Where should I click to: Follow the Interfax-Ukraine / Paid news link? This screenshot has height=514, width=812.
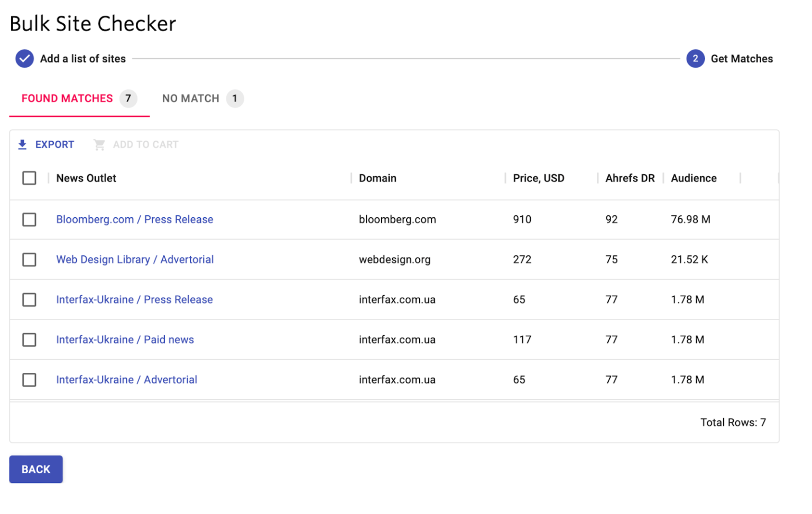[x=125, y=340]
